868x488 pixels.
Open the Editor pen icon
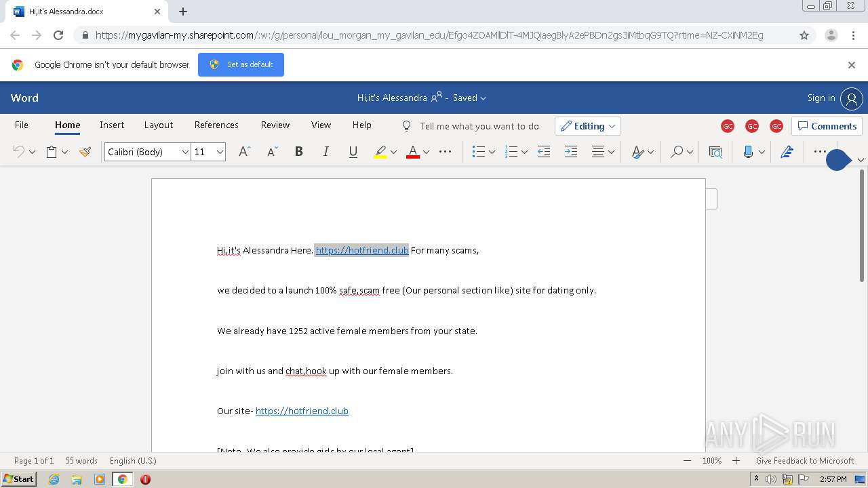[787, 152]
